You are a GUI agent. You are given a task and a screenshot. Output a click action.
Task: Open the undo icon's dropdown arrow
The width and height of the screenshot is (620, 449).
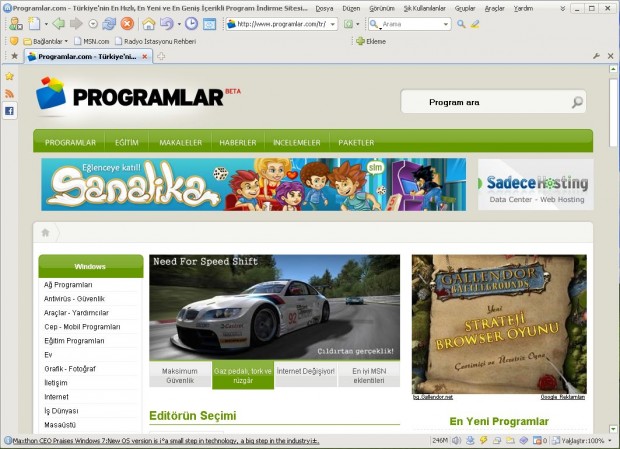(179, 24)
